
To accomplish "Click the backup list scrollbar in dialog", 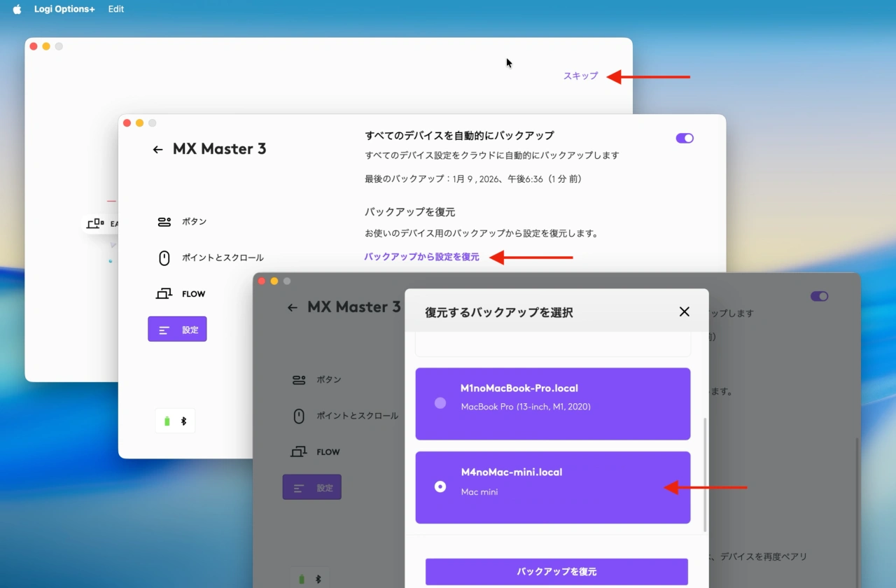I will (704, 475).
